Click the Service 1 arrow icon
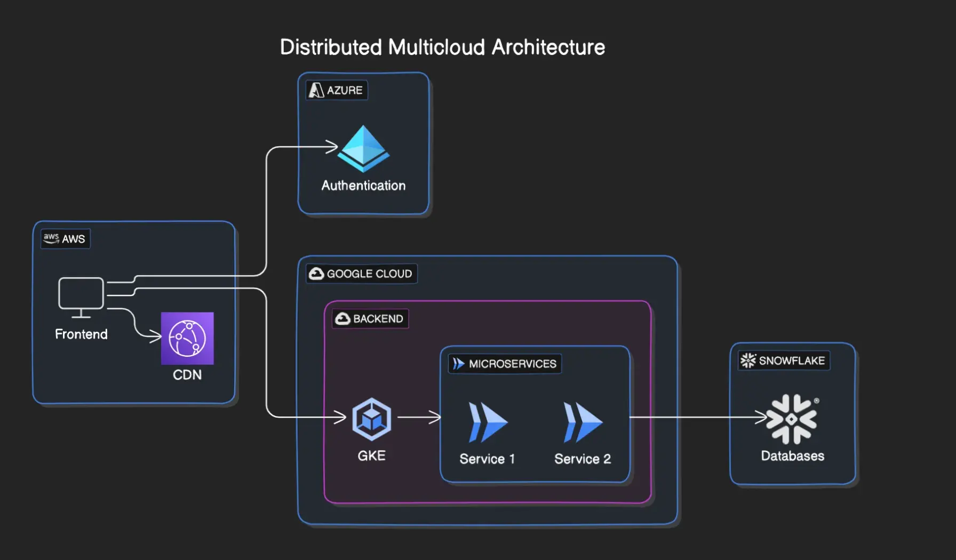This screenshot has width=956, height=560. pos(488,422)
